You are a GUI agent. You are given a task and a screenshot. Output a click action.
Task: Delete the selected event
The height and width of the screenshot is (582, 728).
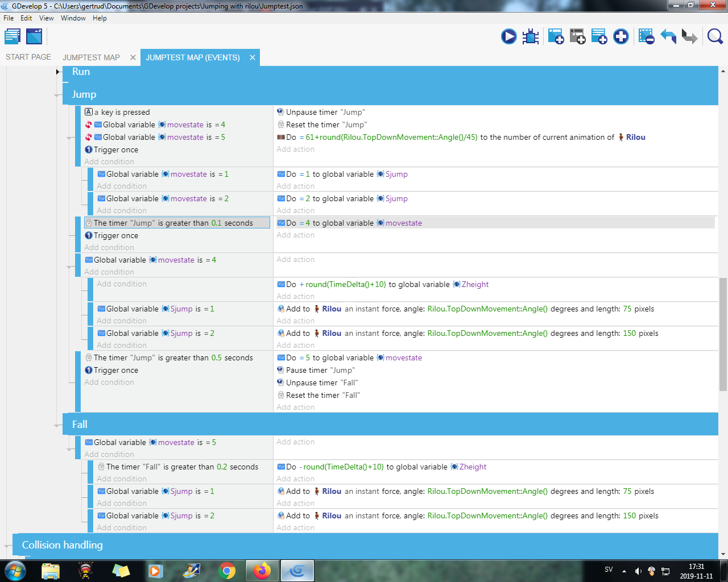coord(646,36)
